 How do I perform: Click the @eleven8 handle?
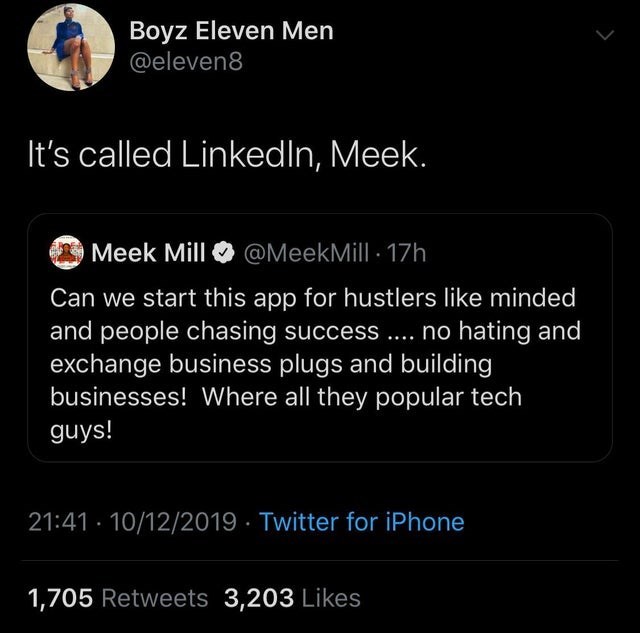186,63
